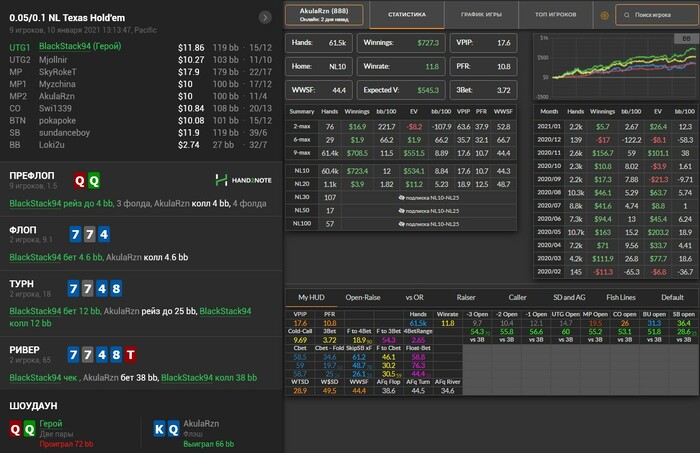Click the AkulaRzn (888) player button
Image resolution: width=700 pixels, height=453 pixels.
(324, 15)
